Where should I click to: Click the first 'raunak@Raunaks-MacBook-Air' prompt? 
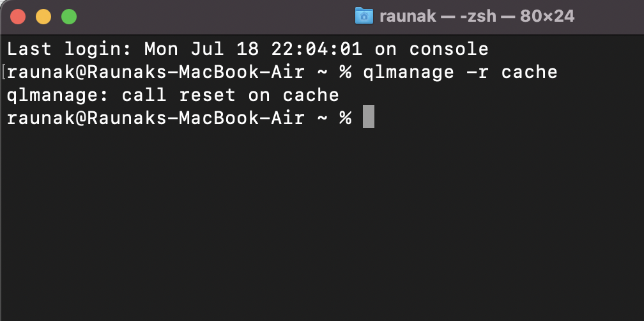click(x=156, y=73)
